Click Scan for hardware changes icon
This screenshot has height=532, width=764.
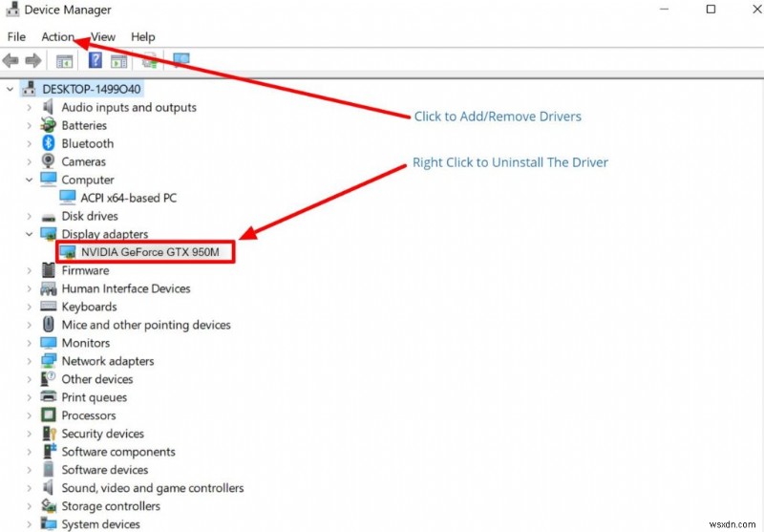181,60
